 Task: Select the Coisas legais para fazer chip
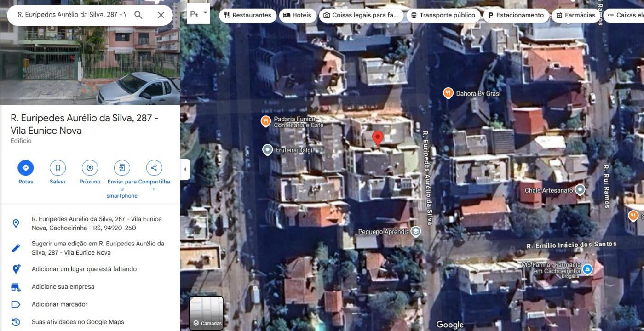pos(361,15)
